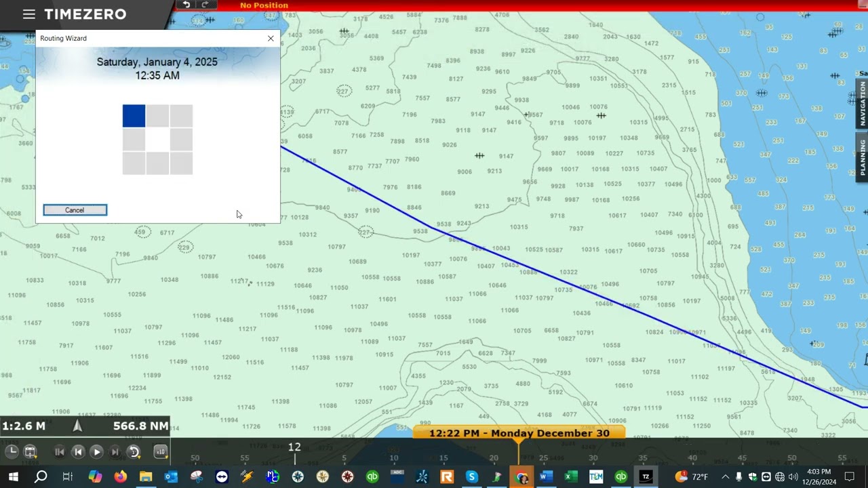Open the ADC app in taskbar
The height and width of the screenshot is (488, 868).
click(397, 477)
